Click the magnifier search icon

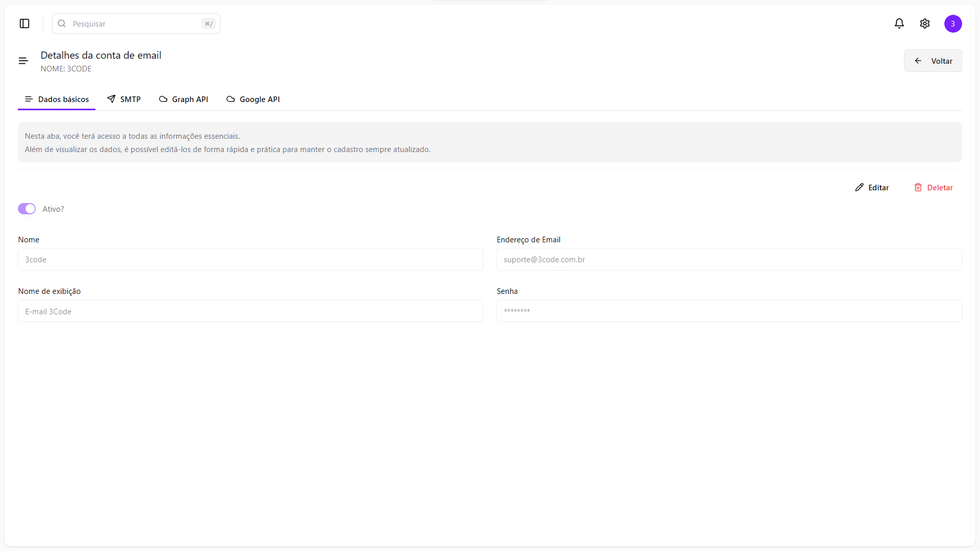pyautogui.click(x=62, y=23)
